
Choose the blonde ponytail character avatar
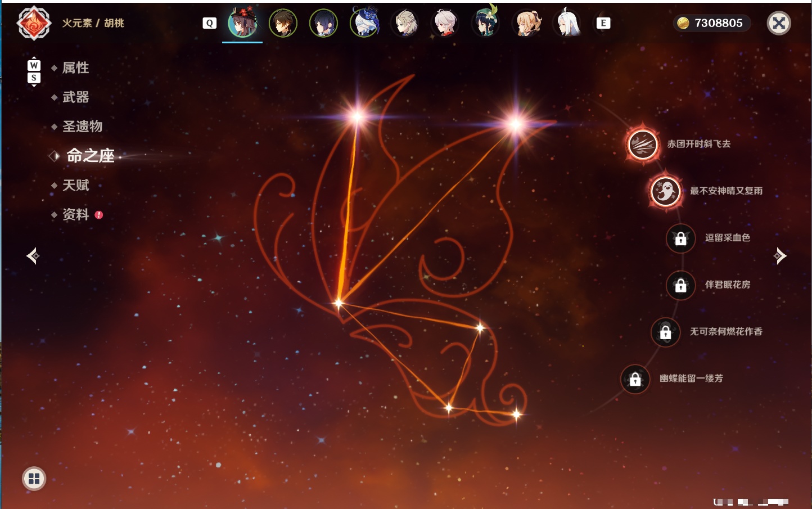[527, 23]
